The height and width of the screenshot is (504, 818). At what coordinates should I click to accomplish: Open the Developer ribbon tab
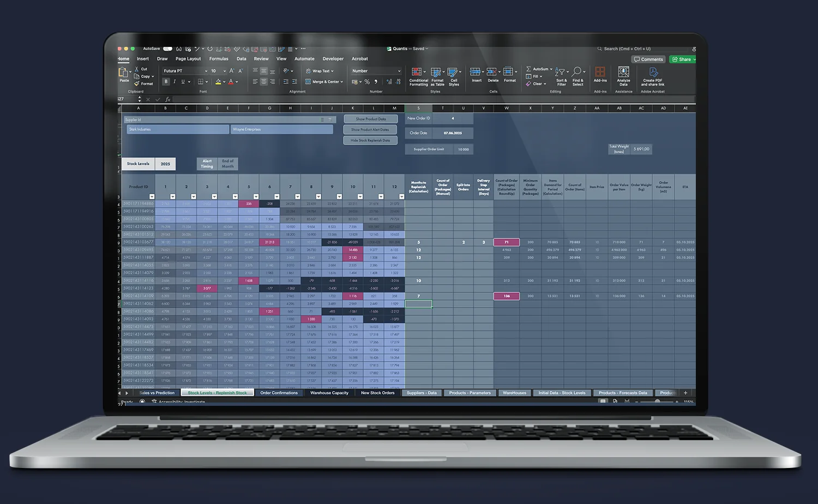[x=333, y=59]
